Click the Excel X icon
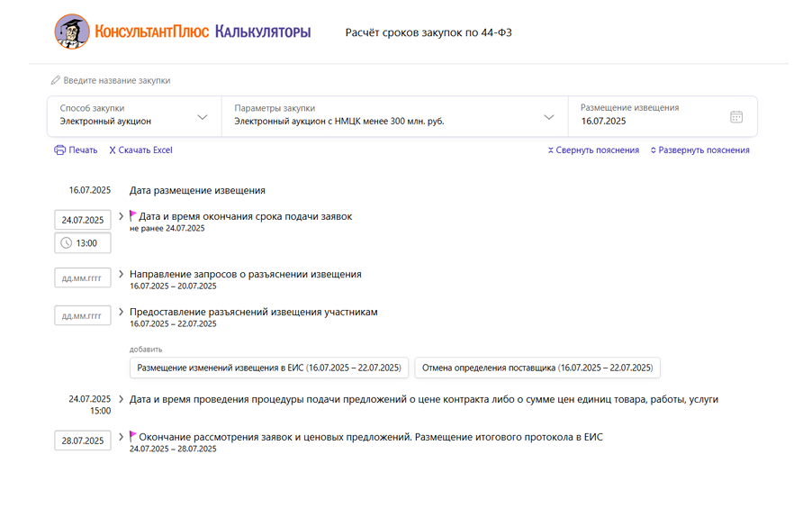812x509 pixels. click(x=113, y=150)
